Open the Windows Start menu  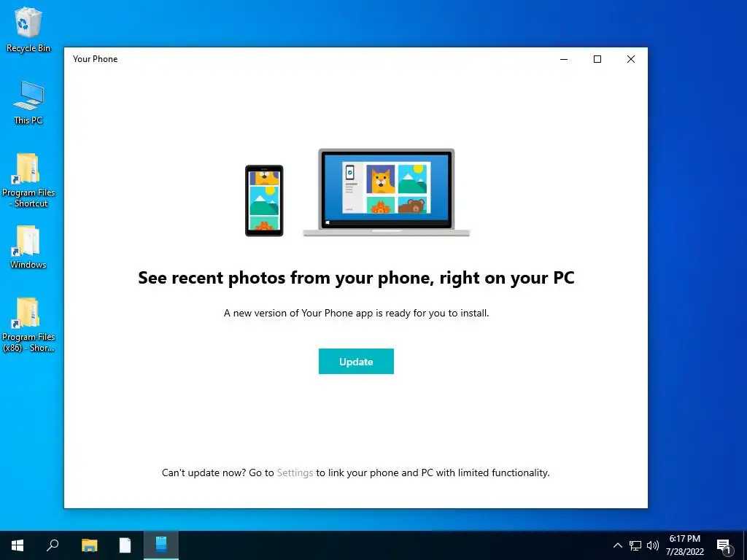tap(18, 545)
